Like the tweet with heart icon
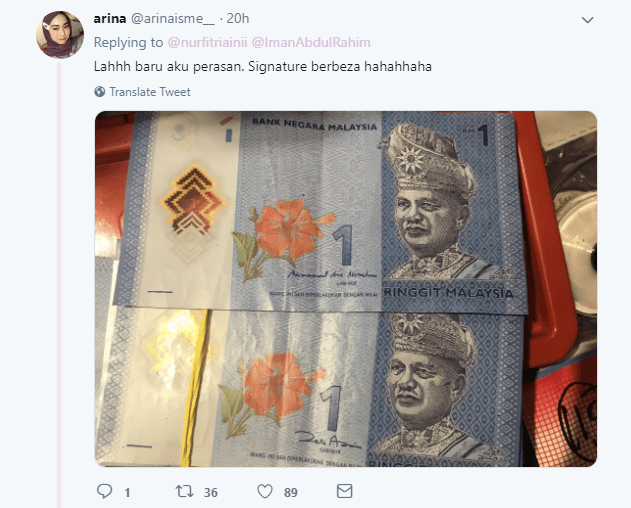The image size is (631, 508). click(265, 491)
